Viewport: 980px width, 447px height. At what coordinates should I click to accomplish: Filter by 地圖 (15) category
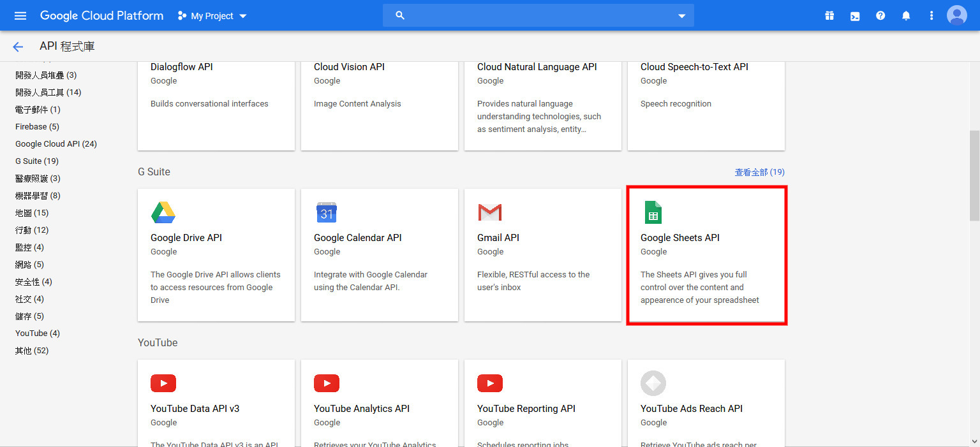click(32, 213)
